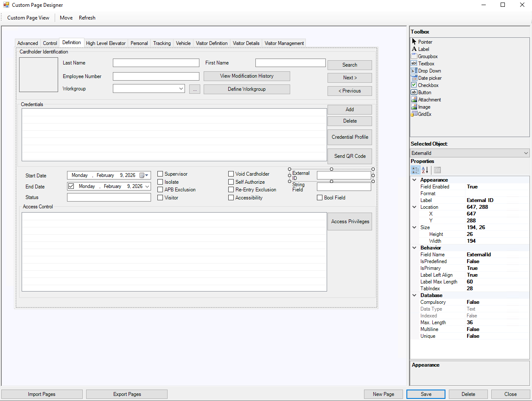Switch Properties to alphabetical sorting
532x401 pixels.
pos(425,170)
